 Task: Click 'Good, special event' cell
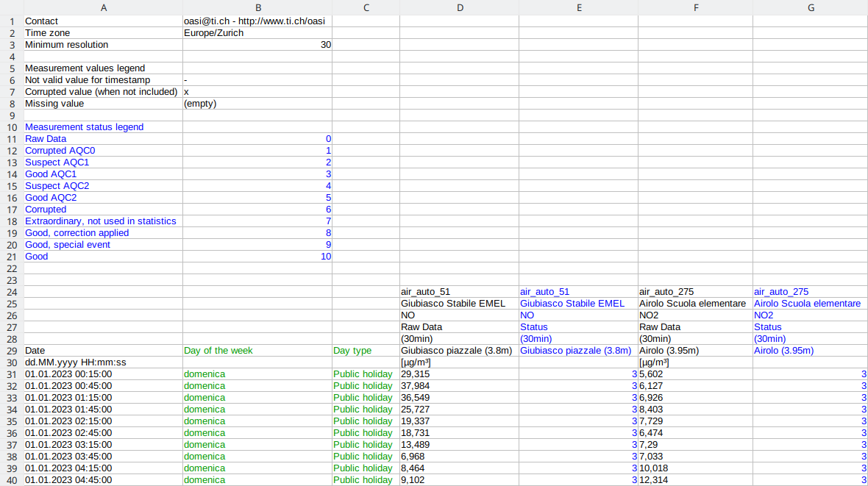point(103,245)
